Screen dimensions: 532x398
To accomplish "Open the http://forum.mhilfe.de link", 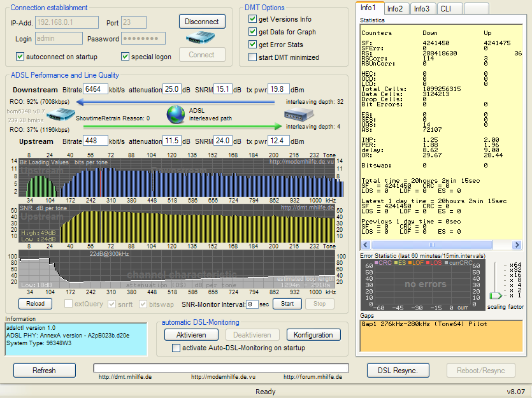I will pos(312,377).
